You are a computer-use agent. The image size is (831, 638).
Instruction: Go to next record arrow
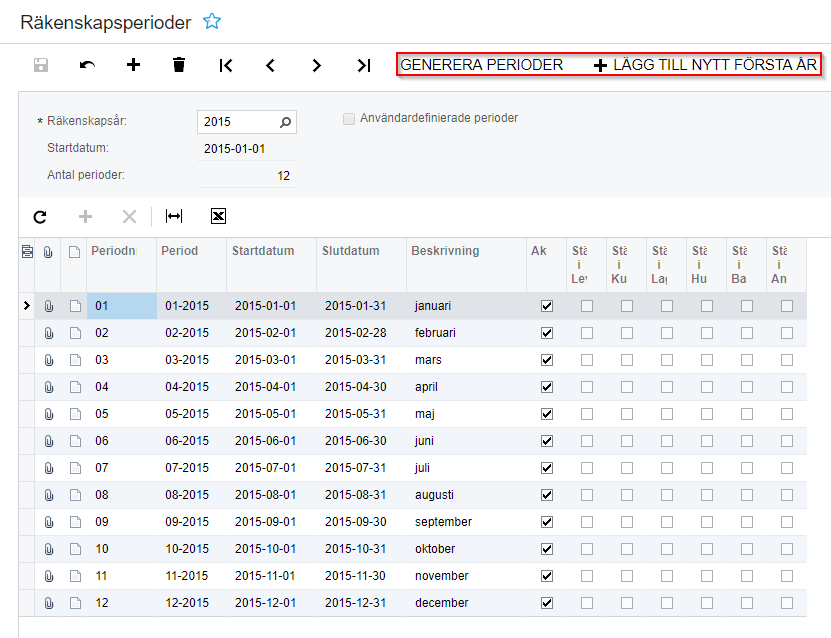tap(317, 65)
